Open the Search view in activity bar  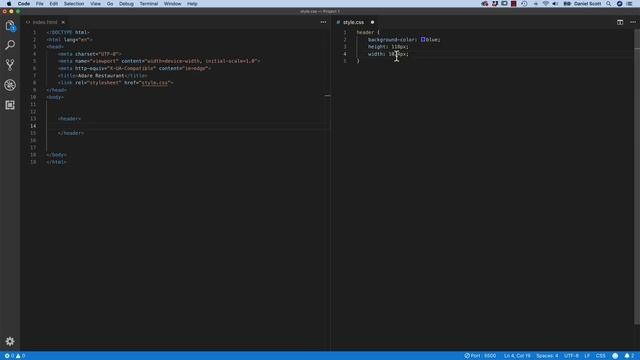pos(10,45)
